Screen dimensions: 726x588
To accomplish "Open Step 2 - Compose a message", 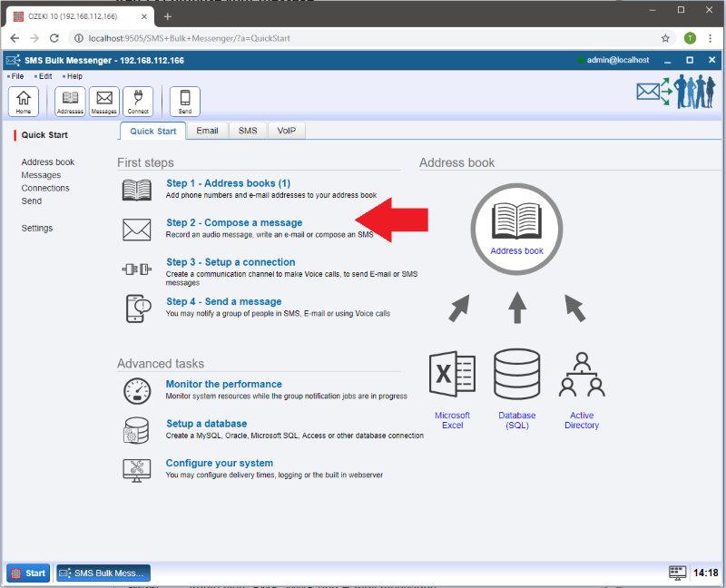I will click(x=234, y=222).
